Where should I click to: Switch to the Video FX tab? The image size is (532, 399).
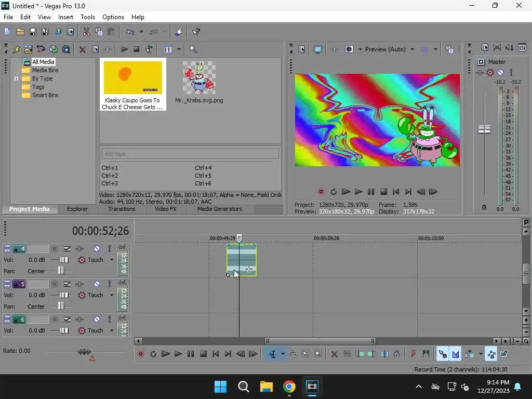166,209
